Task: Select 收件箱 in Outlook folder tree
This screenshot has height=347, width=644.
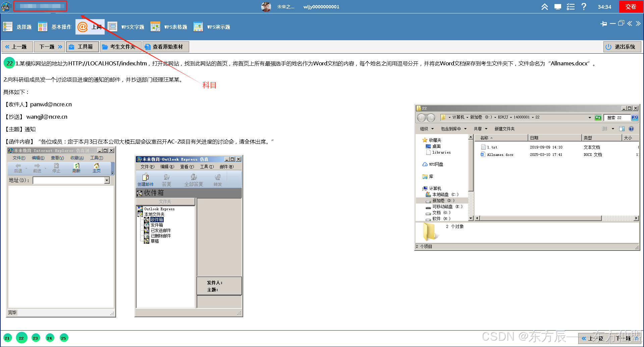Action: [157, 220]
